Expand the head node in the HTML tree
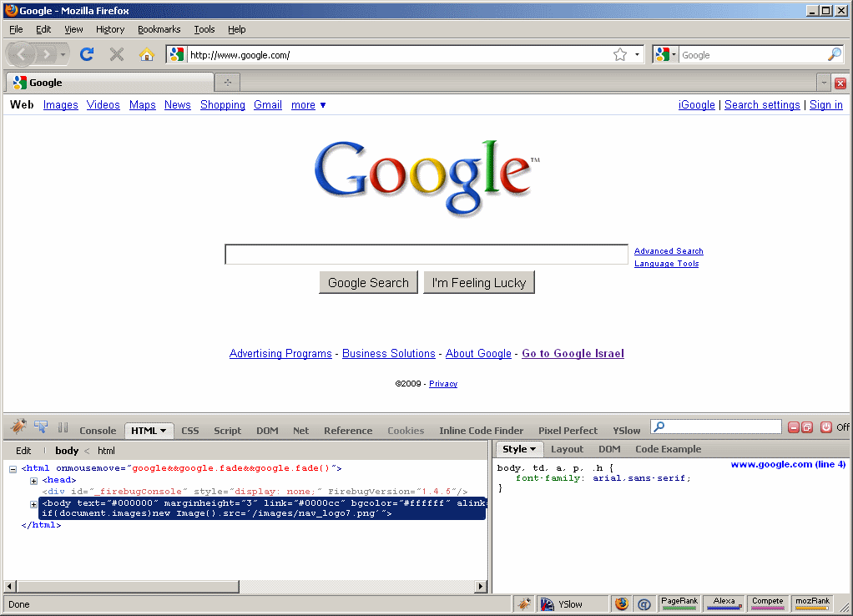This screenshot has height=616, width=853. pos(34,481)
